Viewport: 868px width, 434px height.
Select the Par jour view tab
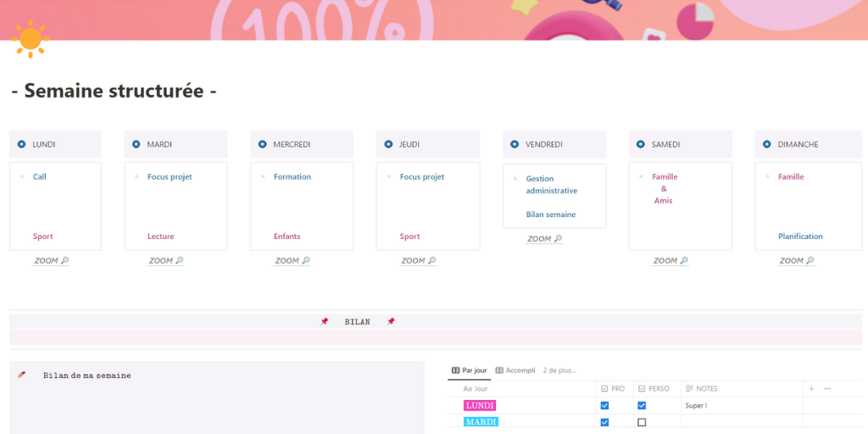click(x=470, y=370)
